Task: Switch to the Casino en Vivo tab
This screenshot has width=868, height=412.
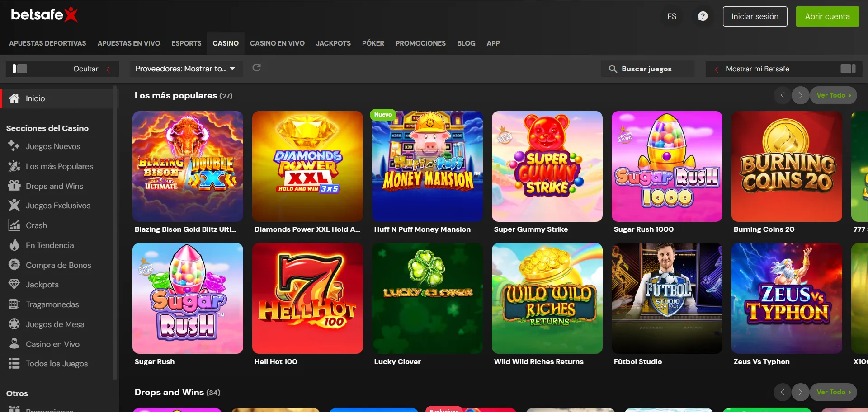Action: tap(277, 43)
